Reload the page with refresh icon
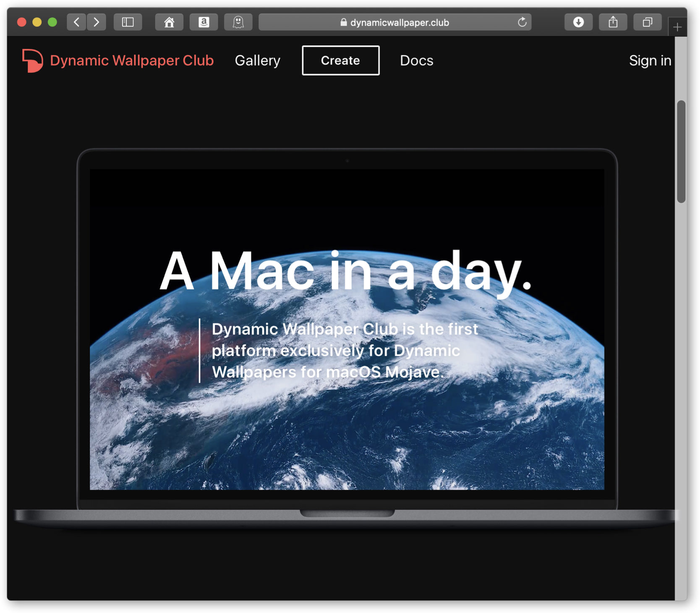Screen dimensions: 700x613 tap(522, 22)
